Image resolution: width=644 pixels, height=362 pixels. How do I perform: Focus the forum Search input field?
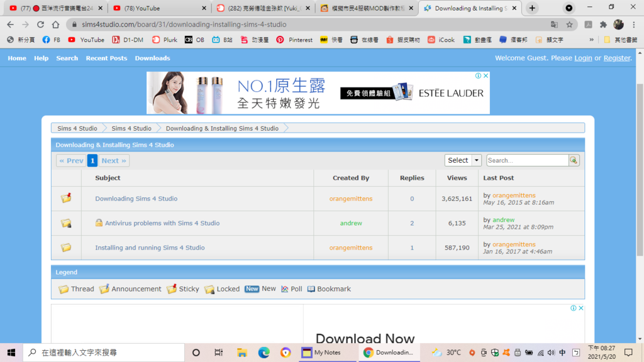[528, 160]
